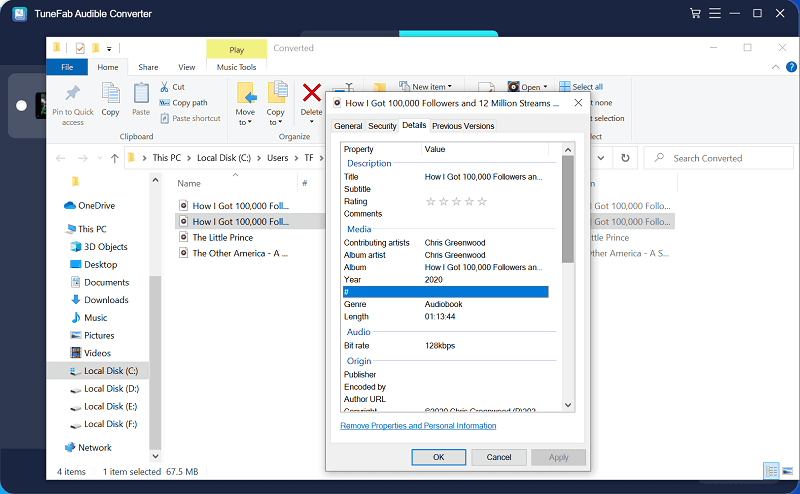Switch to the General tab
Screen dimensions: 800x494
[x=348, y=126]
